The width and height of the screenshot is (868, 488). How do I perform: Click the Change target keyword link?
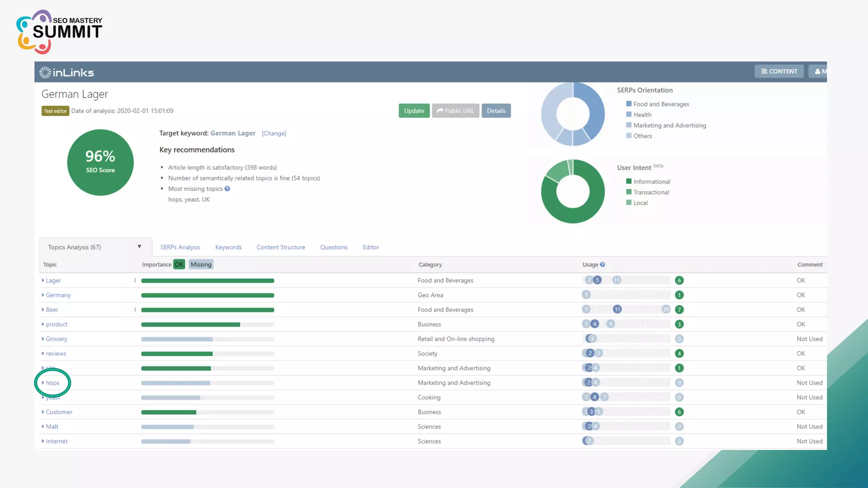(x=274, y=133)
